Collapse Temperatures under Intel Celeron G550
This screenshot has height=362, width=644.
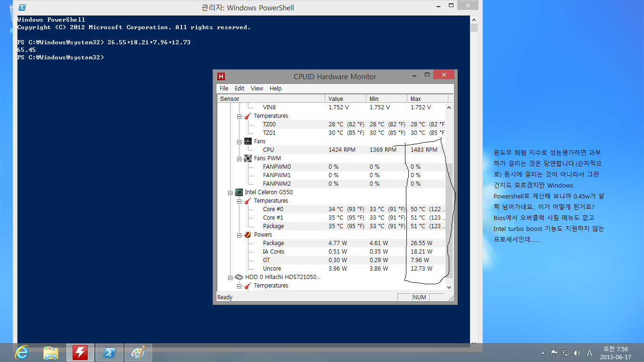coord(239,201)
